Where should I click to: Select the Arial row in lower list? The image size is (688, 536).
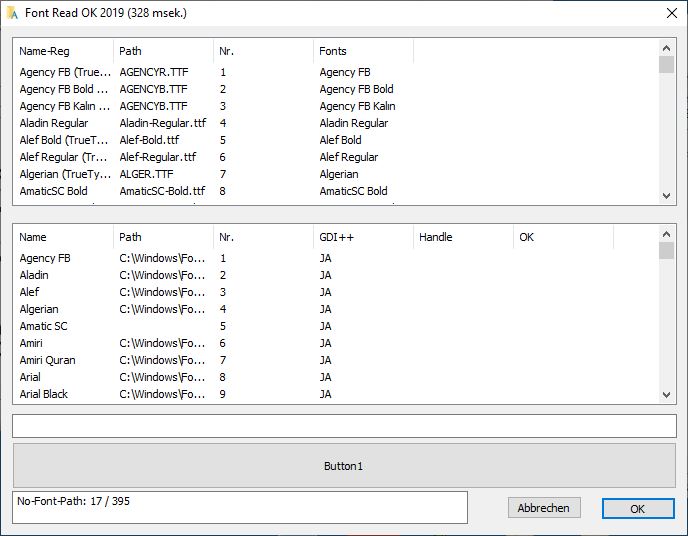[x=30, y=377]
